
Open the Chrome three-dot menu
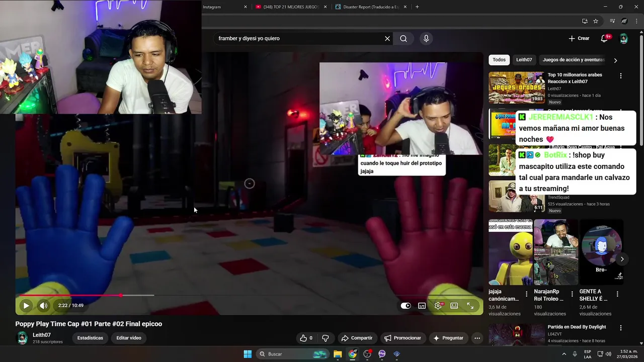click(x=636, y=21)
